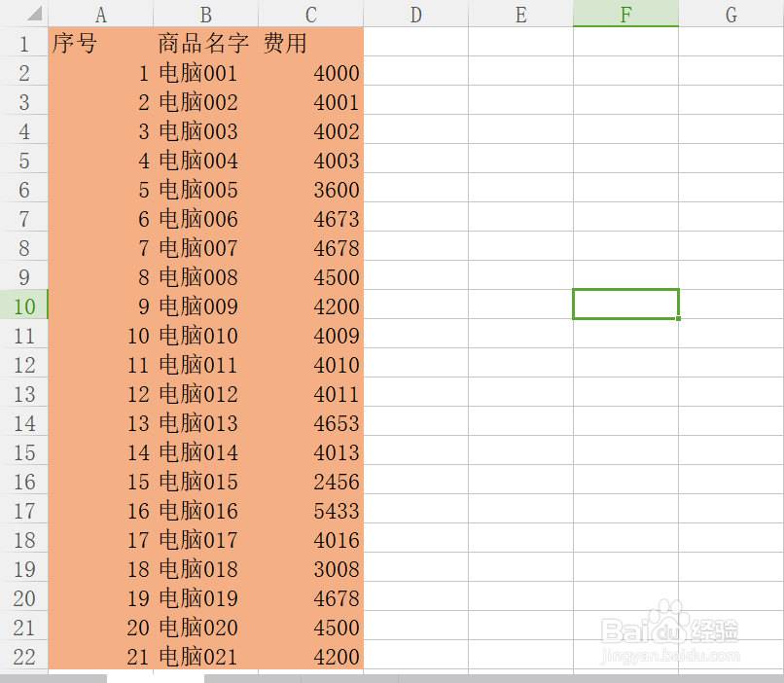Select the 序号 header cell
This screenshot has width=784, height=683.
pos(101,44)
